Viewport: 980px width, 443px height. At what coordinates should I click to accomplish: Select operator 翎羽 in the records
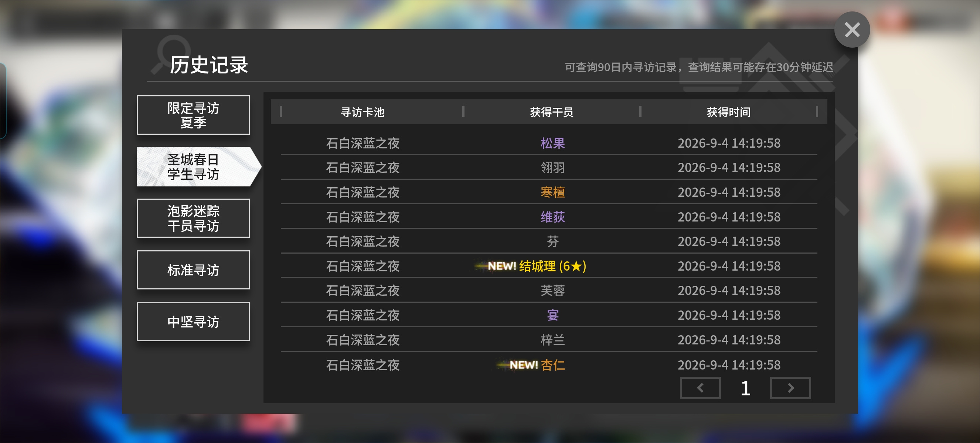pyautogui.click(x=553, y=168)
